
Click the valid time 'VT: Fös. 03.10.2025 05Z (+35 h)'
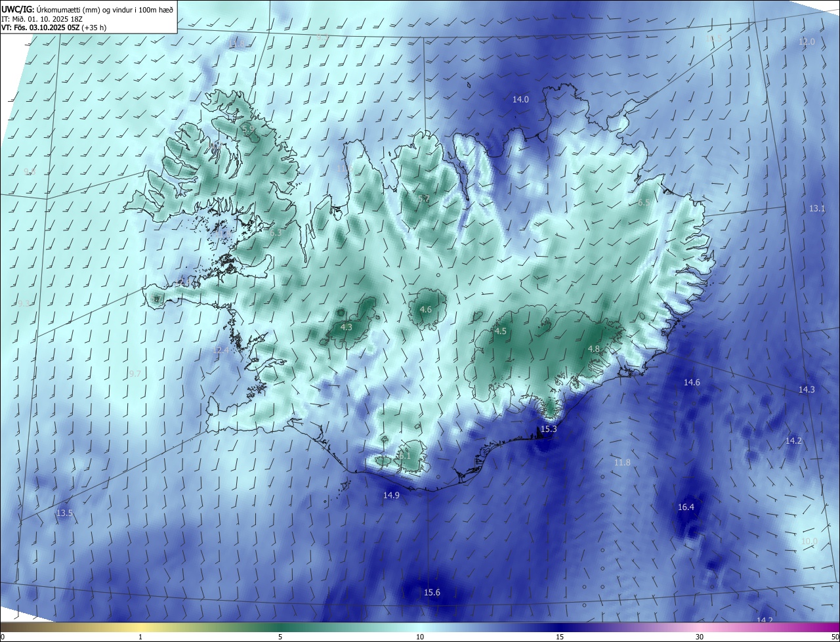[54, 28]
